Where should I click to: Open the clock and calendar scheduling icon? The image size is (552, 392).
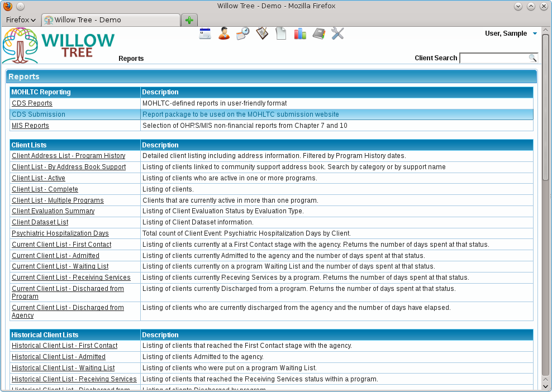click(243, 34)
